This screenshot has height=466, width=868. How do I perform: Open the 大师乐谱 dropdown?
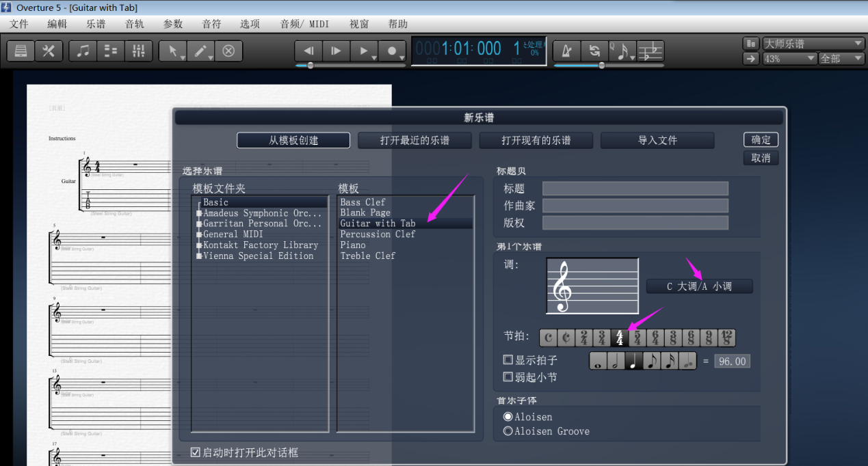pyautogui.click(x=813, y=42)
